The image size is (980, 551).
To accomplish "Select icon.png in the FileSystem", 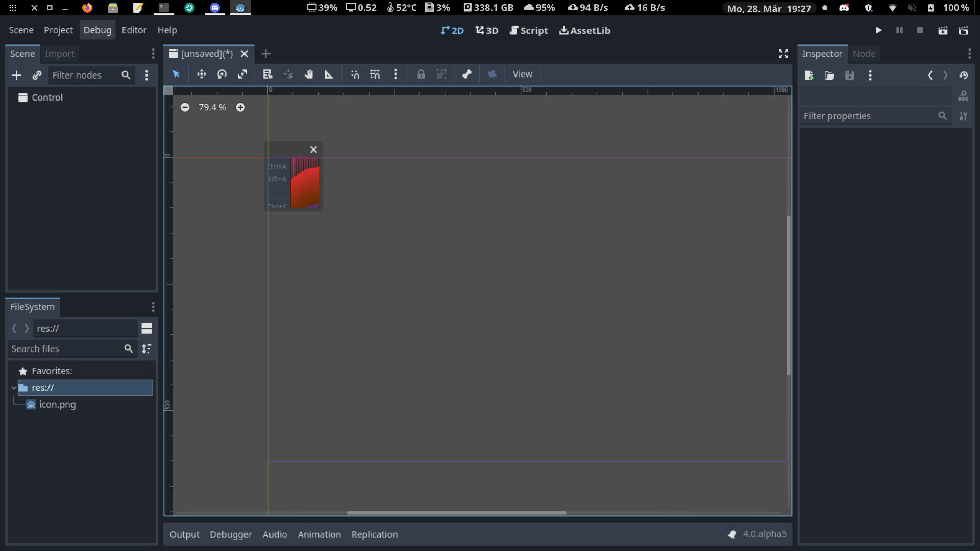I will click(56, 405).
